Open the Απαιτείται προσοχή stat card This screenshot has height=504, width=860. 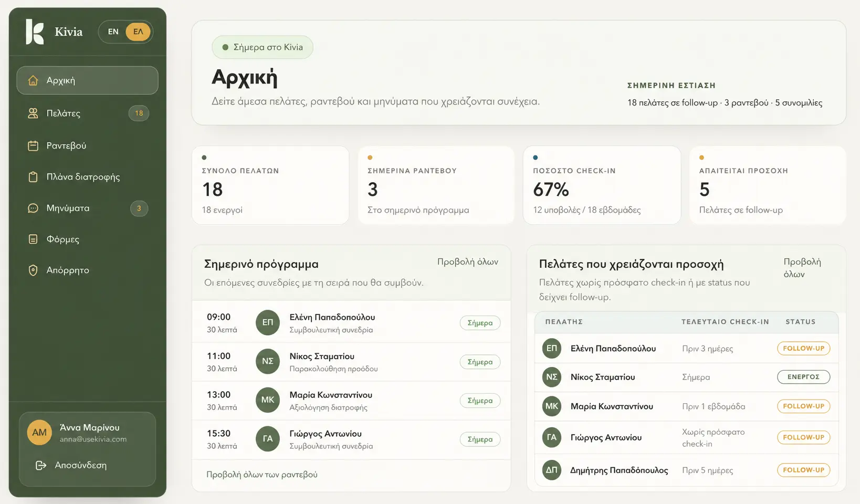click(768, 185)
